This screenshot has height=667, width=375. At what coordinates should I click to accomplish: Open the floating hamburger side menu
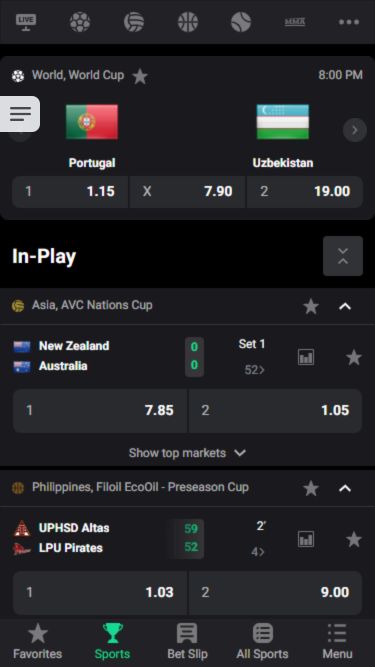point(20,114)
